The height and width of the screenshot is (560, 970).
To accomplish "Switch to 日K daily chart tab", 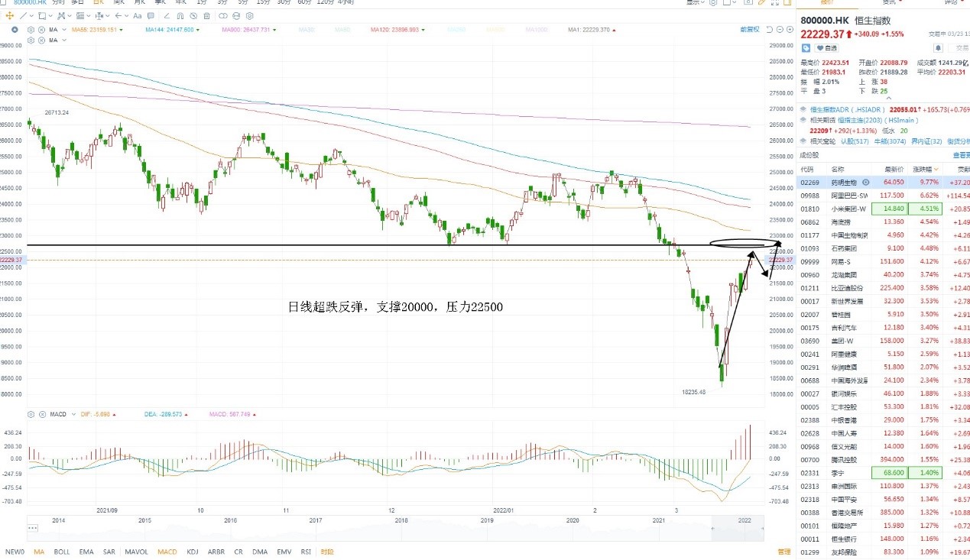I will click(x=98, y=3).
